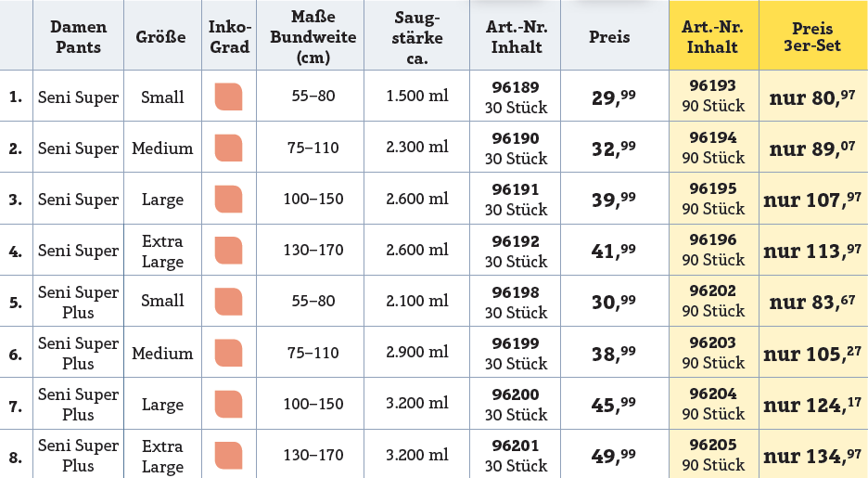Click the Inko-Grad icon in row 1
The image size is (868, 478).
[228, 97]
